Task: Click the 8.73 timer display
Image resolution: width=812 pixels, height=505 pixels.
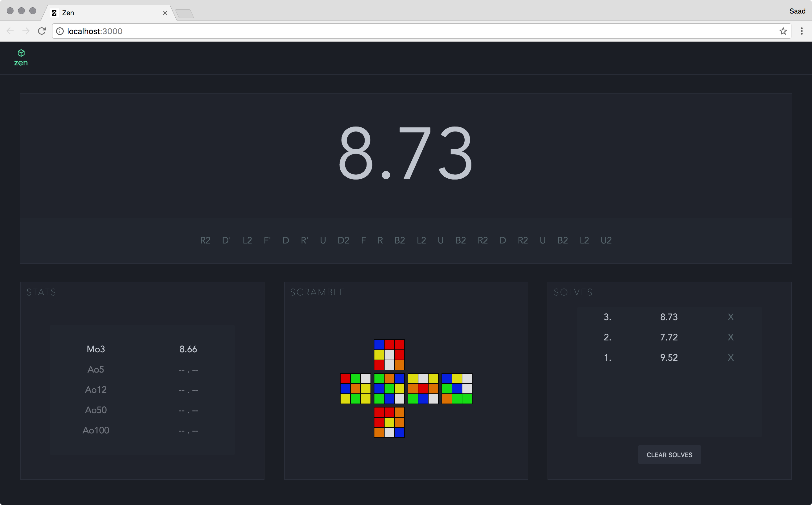Action: (405, 153)
